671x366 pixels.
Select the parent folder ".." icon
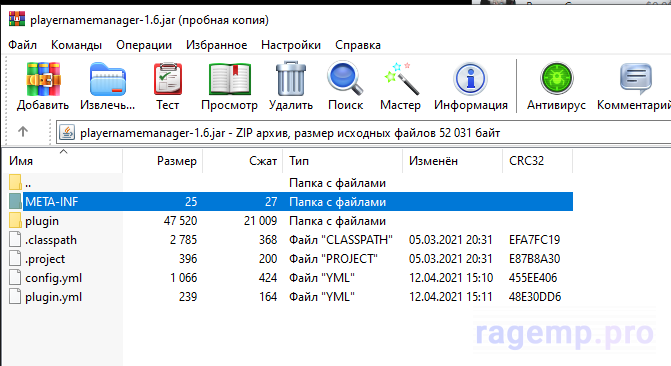[x=15, y=183]
